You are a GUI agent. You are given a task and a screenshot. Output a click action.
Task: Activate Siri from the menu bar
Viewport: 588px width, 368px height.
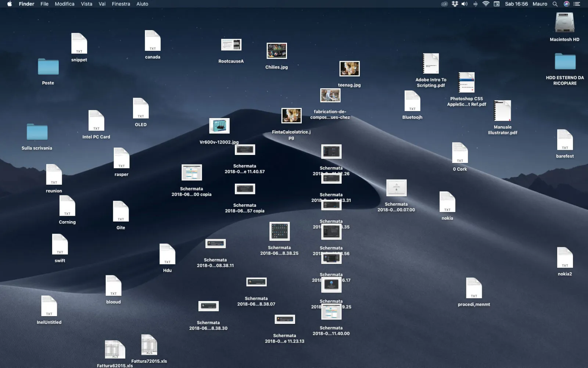[566, 4]
